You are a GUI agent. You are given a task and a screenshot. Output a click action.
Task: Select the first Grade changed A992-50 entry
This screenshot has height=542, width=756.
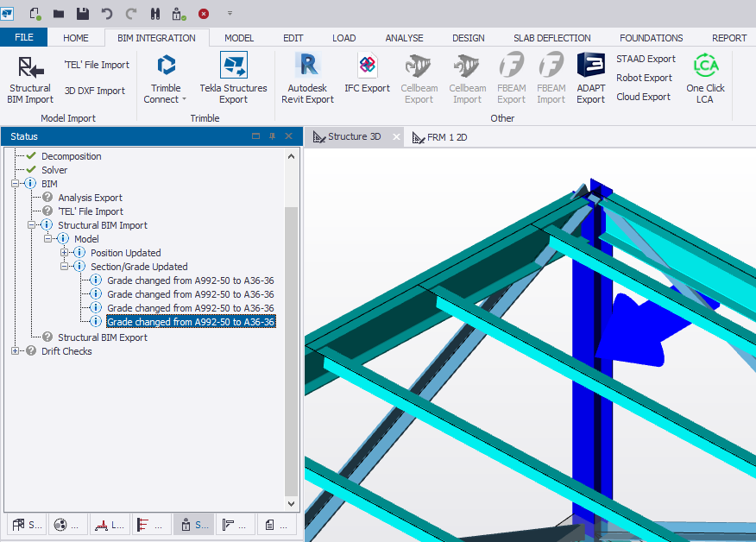[x=190, y=280]
